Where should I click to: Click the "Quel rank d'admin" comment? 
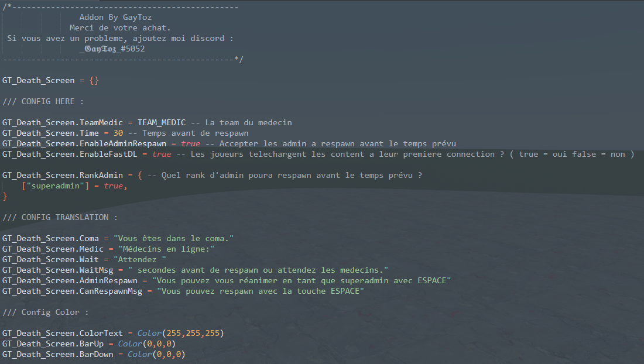(285, 175)
